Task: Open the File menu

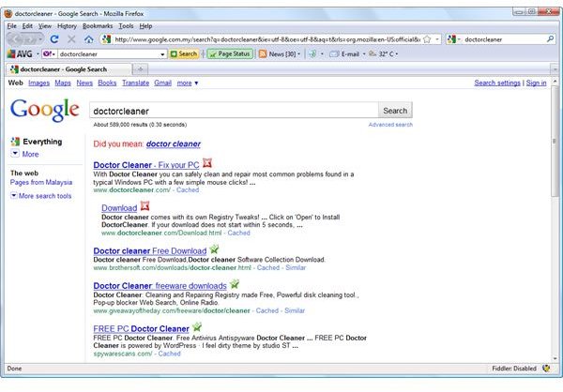Action: 12,26
